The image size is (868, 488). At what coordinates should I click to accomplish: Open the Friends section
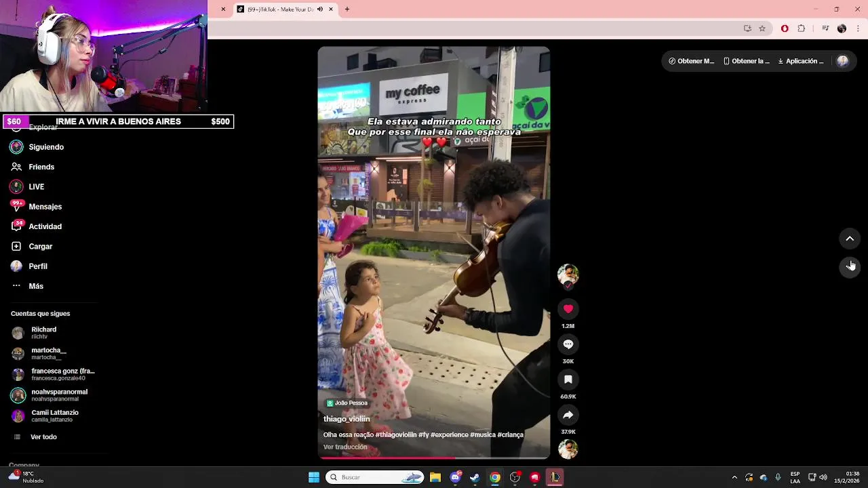[x=33, y=167]
